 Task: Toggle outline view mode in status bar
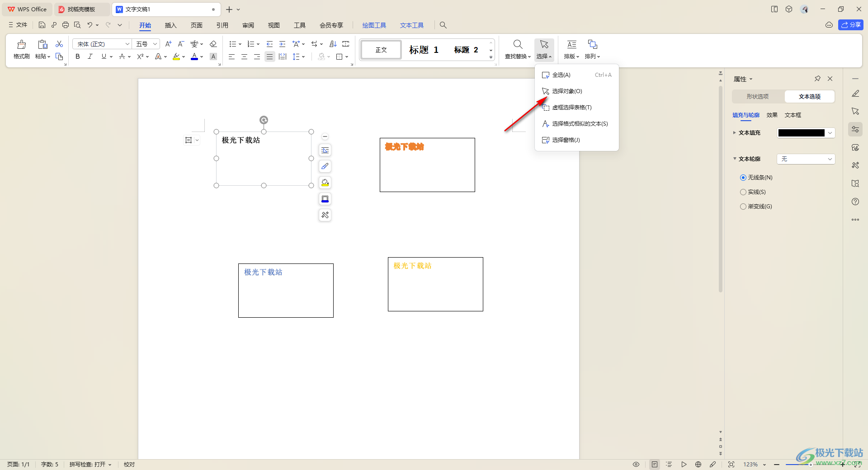[669, 464]
